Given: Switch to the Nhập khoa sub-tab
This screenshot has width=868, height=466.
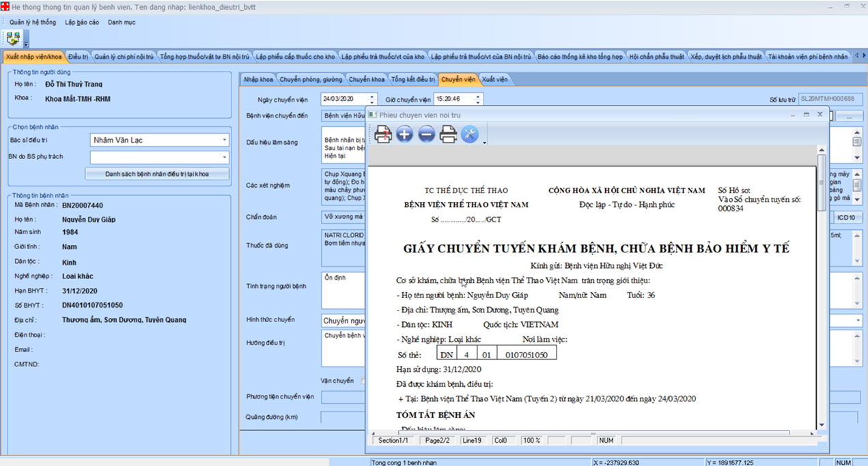Looking at the screenshot, I should (258, 79).
